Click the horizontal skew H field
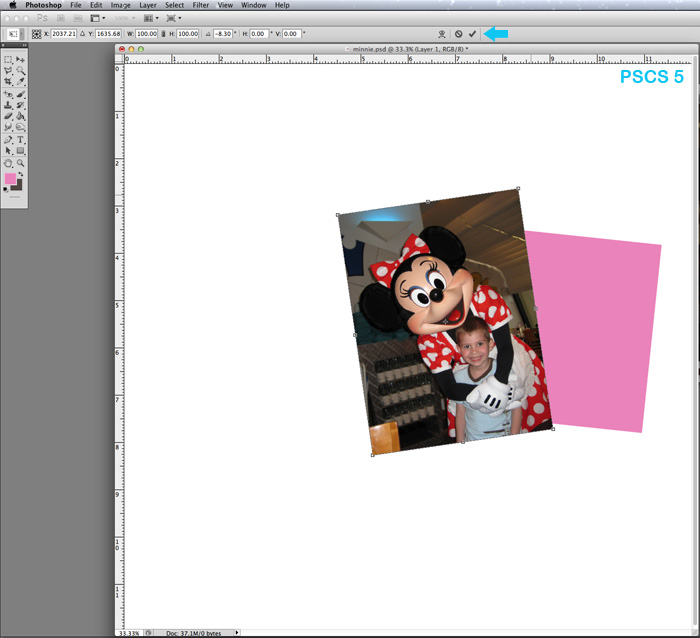 point(259,34)
